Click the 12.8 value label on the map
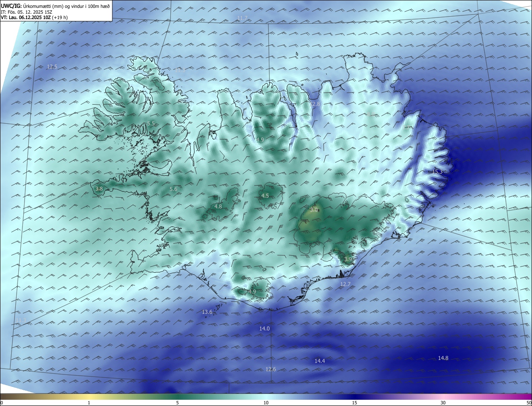The height and width of the screenshot is (406, 532). coord(315,104)
